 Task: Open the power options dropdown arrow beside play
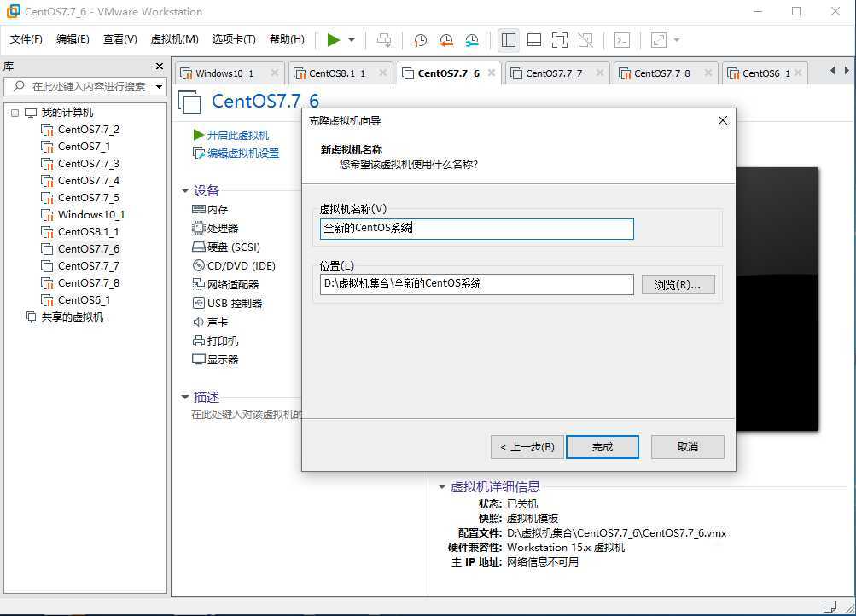coord(352,40)
